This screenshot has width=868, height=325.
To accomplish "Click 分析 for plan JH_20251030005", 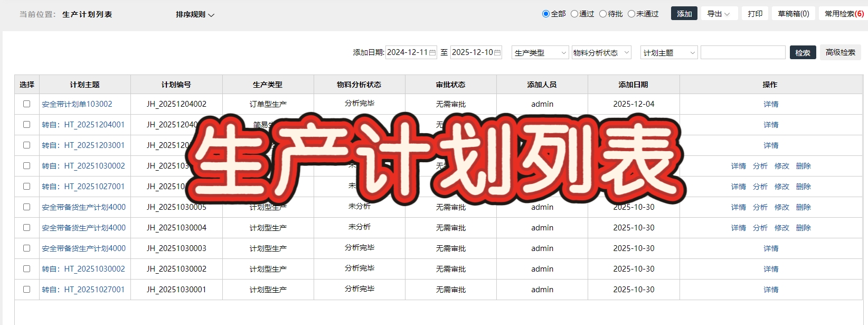I will pyautogui.click(x=760, y=207).
